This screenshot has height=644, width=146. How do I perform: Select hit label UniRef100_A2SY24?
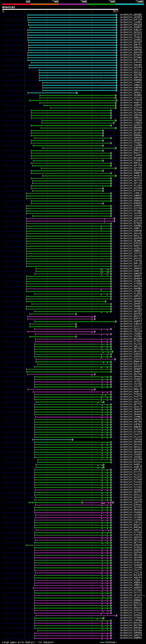(x=131, y=98)
